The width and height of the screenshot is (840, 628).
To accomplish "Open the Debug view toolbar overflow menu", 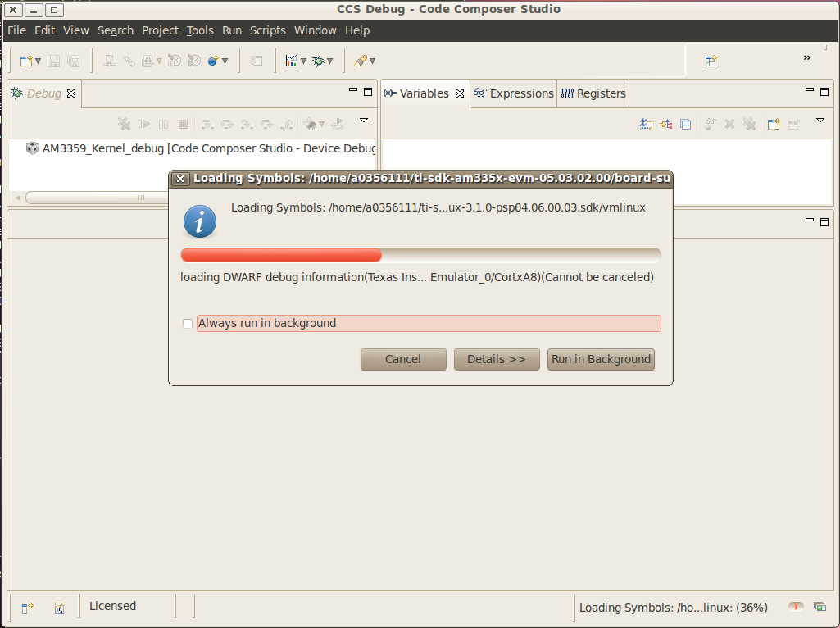I will click(x=364, y=121).
